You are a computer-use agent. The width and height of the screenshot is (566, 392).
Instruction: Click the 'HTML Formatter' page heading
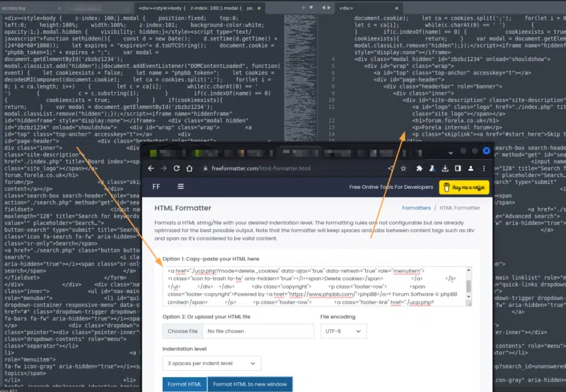point(183,208)
